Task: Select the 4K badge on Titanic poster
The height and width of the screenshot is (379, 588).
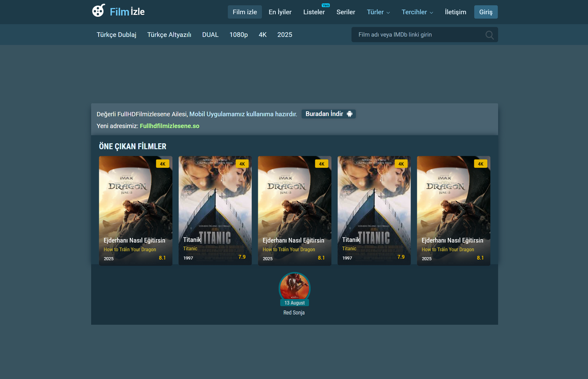Action: (x=242, y=163)
